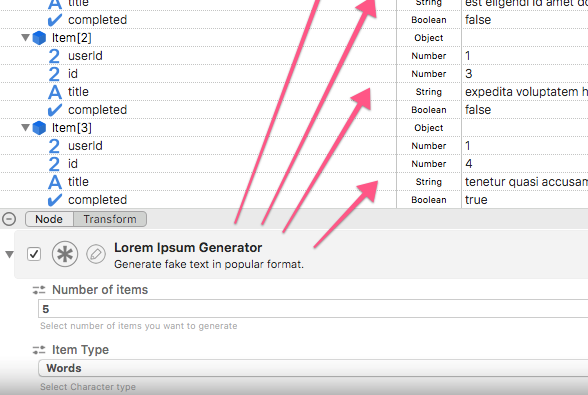
Task: Click the 'Item Type' label
Action: 80,350
